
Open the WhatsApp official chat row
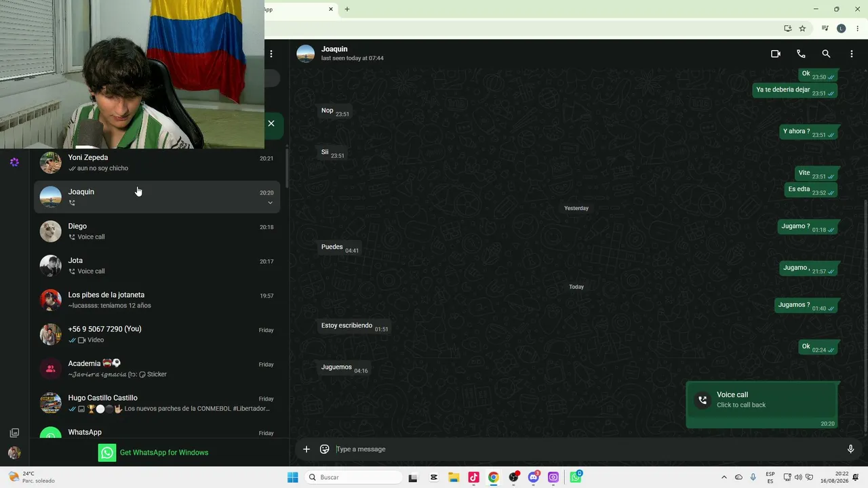157,431
